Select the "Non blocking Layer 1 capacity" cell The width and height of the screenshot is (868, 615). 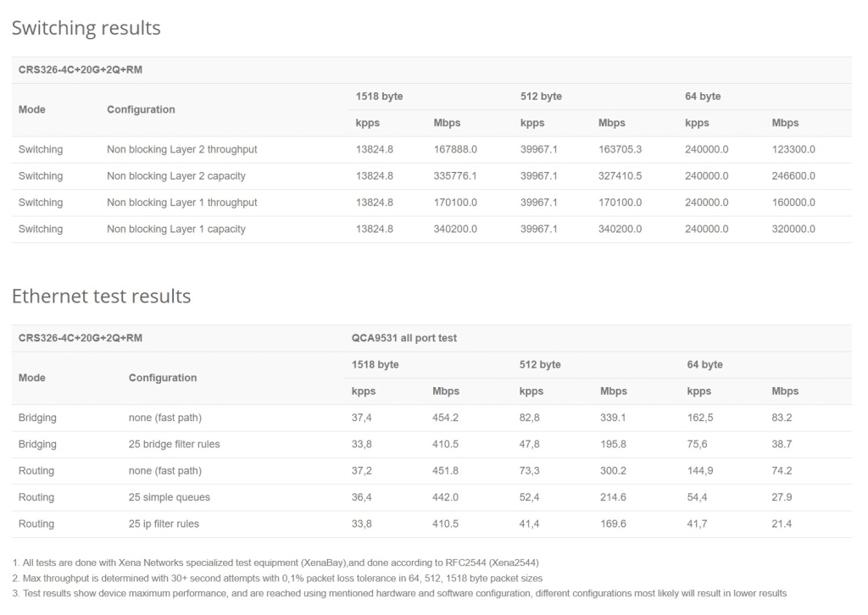175,229
